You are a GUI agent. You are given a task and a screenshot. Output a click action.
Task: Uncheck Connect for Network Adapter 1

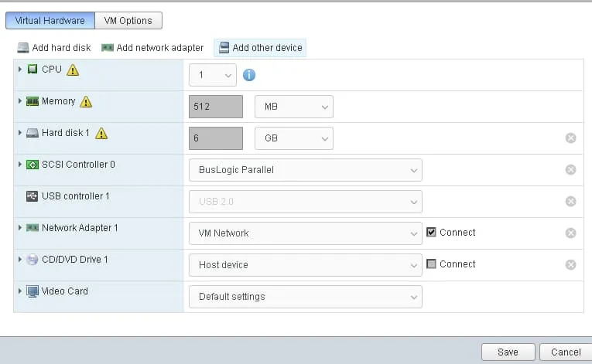[432, 233]
